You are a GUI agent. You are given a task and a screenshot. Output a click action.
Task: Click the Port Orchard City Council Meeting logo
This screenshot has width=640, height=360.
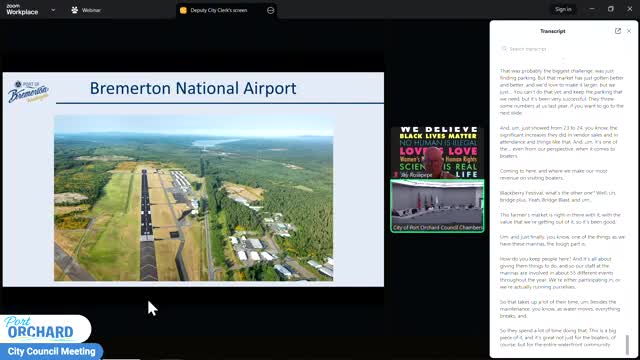[x=51, y=337]
